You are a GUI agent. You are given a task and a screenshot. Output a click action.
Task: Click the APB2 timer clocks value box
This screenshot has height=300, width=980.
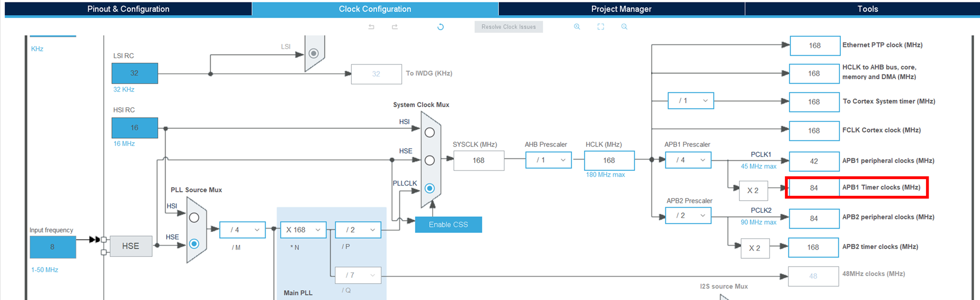813,247
